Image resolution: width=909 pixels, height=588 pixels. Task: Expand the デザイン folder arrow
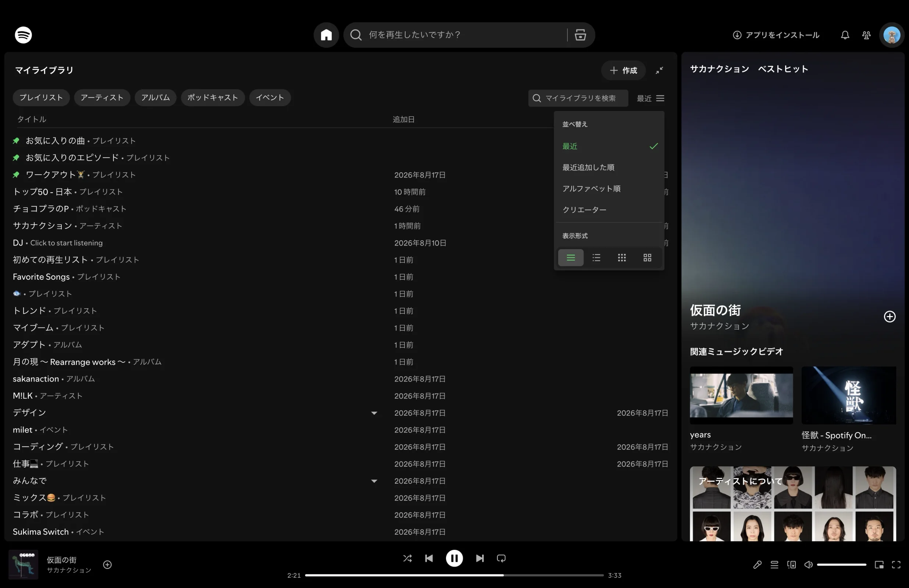tap(374, 413)
